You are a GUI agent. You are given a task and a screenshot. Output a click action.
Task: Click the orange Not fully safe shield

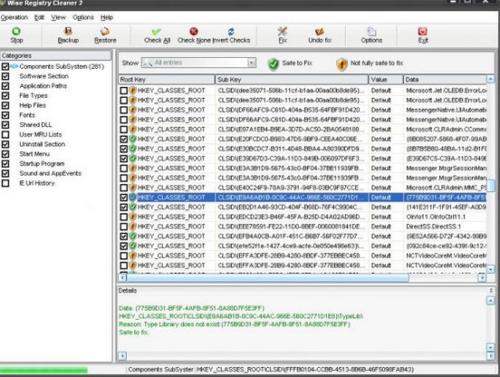(x=342, y=64)
